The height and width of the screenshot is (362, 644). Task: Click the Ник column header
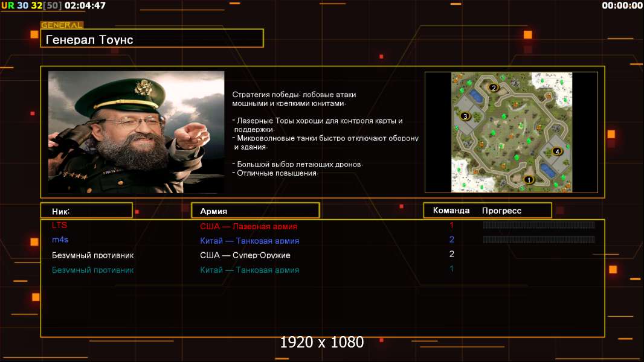click(61, 211)
